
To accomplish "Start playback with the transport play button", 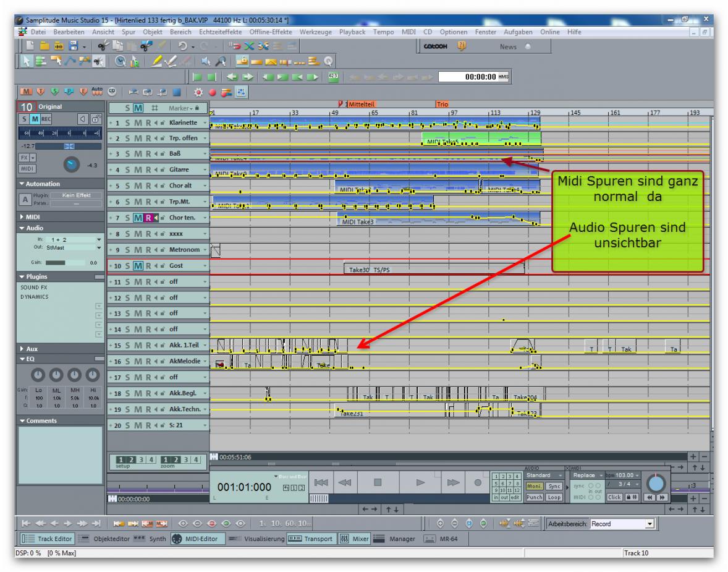I will click(420, 483).
